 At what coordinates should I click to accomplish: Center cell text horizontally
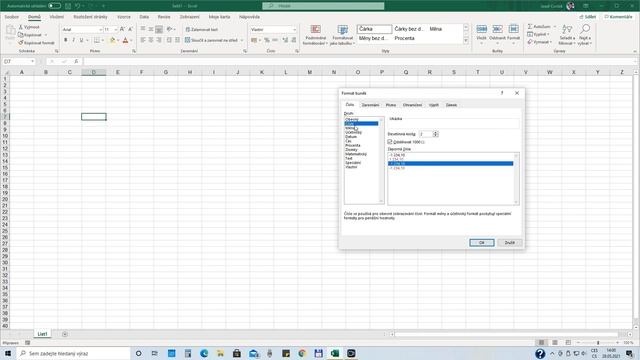(151, 40)
